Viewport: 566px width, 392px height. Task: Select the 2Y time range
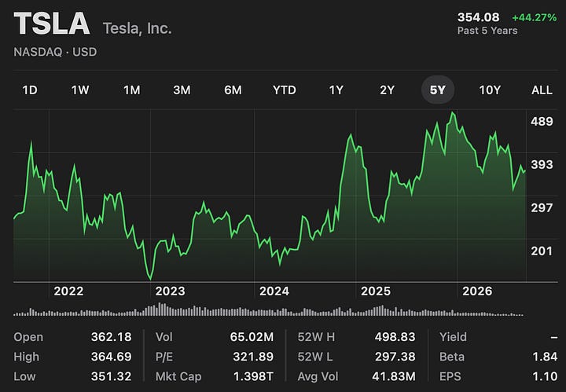[387, 90]
